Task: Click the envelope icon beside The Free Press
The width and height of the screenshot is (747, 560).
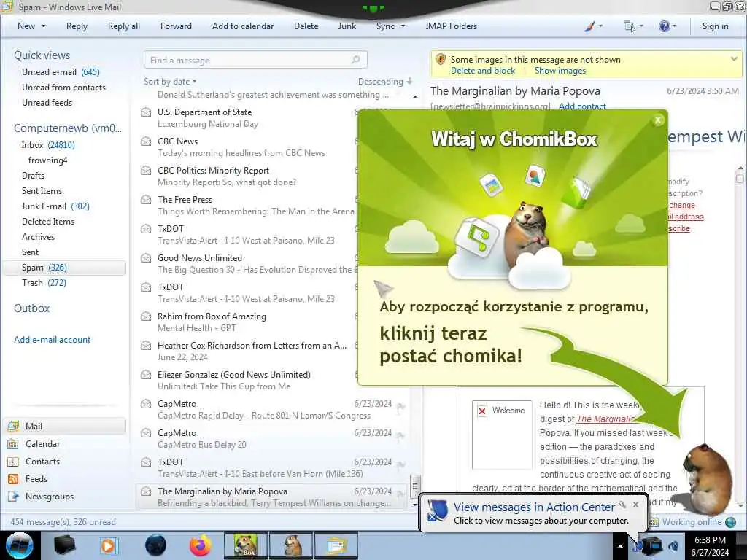Action: [x=146, y=200]
